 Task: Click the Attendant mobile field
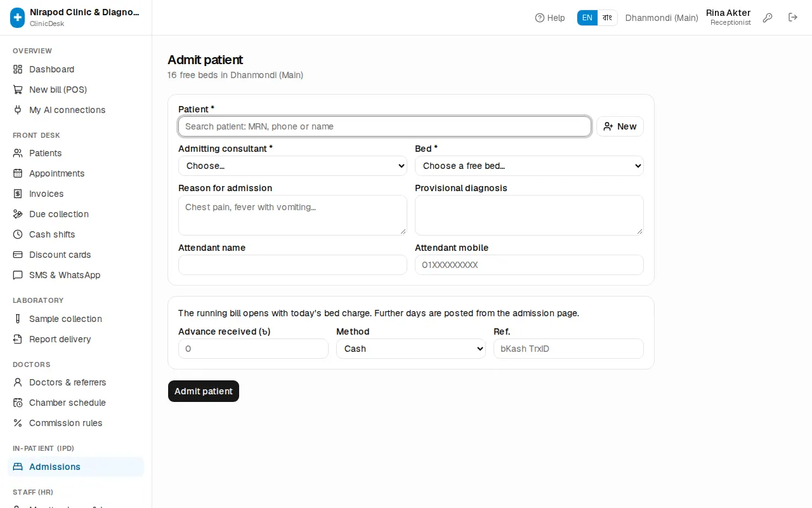[x=529, y=265]
